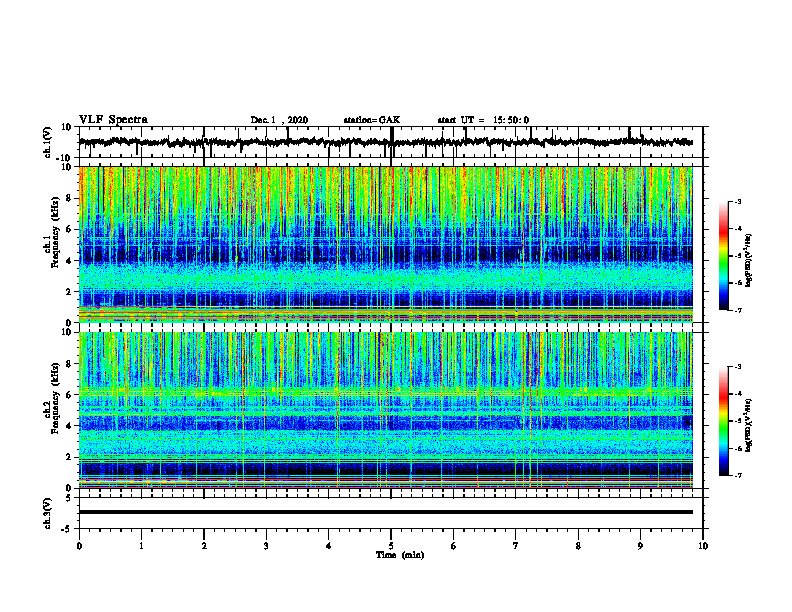Click the x-axis tick label "2"
This screenshot has width=792, height=612.
tap(204, 546)
